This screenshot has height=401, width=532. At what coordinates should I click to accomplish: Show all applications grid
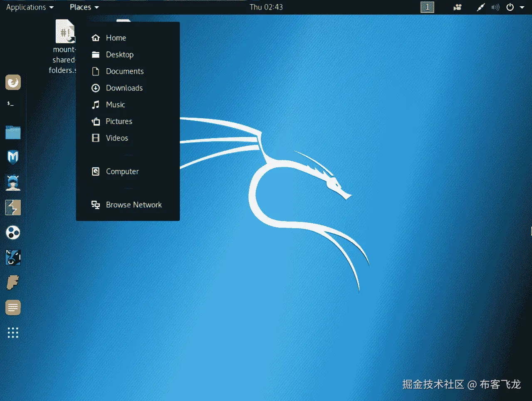click(13, 333)
